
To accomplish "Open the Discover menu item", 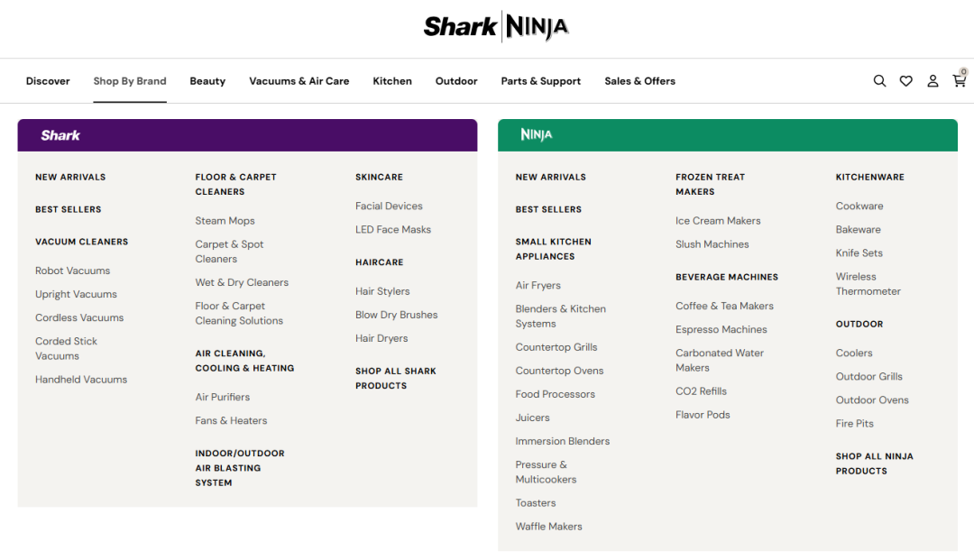I will tap(48, 81).
